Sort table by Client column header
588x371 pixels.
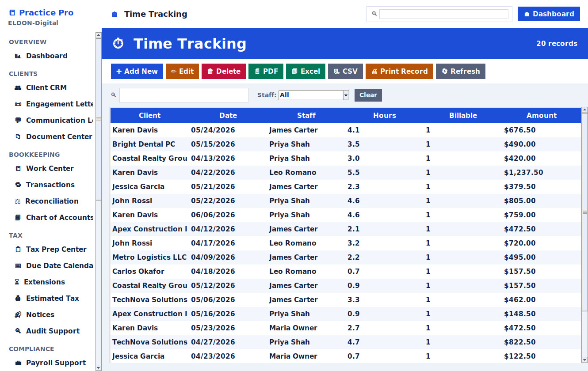(x=149, y=116)
